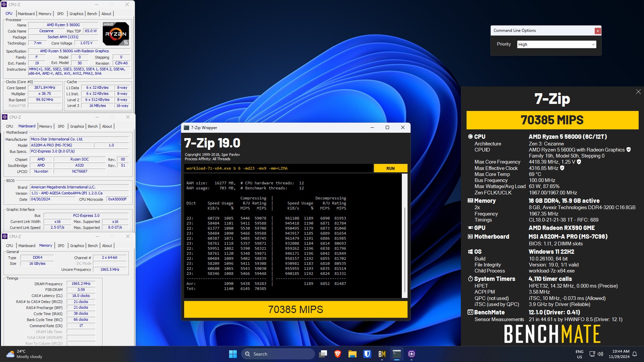
Task: Select Graphics tab in bottom CPU-Z Memory window
Action: tap(77, 246)
